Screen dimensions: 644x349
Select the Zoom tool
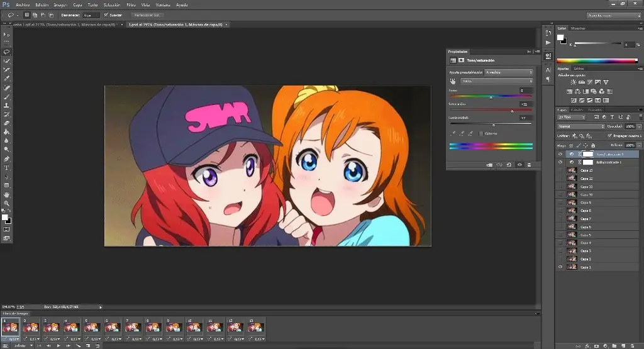[x=7, y=203]
